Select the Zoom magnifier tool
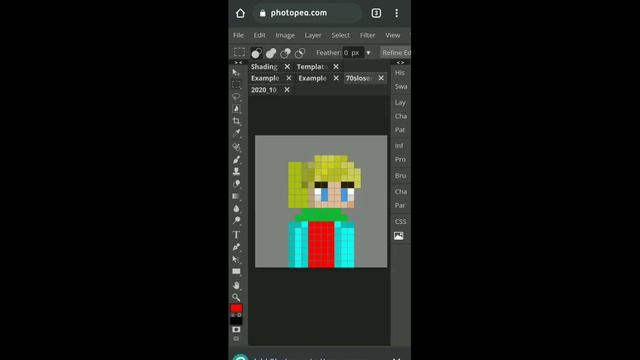This screenshot has height=360, width=640. click(x=236, y=297)
